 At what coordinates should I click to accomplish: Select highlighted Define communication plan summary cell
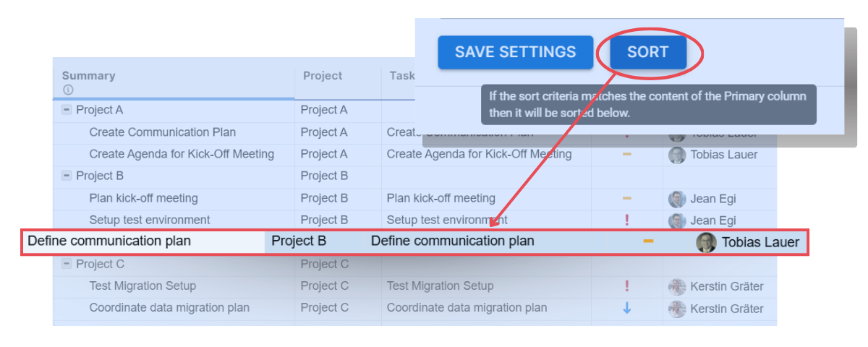(109, 241)
